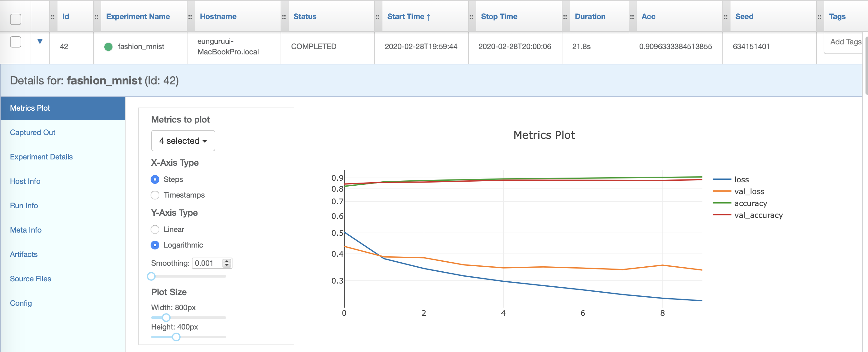Click drag handle before Duration column
Image resolution: width=868 pixels, height=352 pixels.
[x=565, y=17]
